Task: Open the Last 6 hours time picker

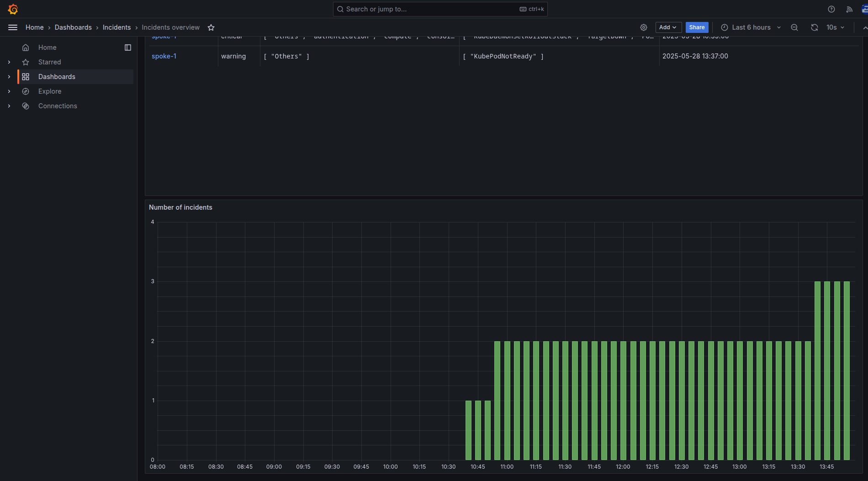Action: pyautogui.click(x=751, y=27)
